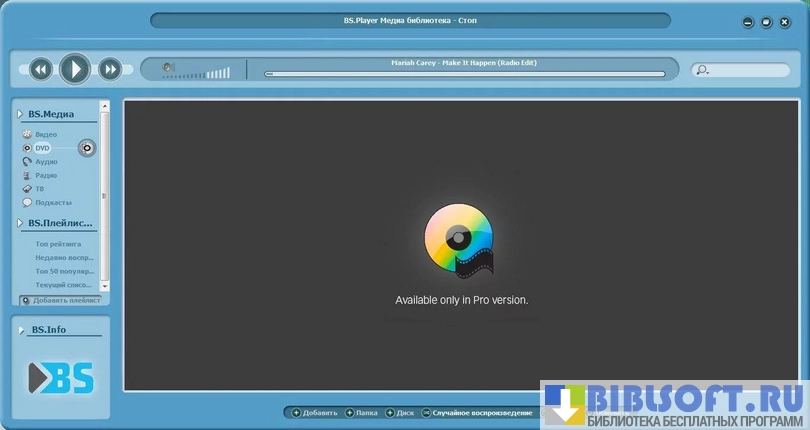810x430 pixels.
Task: Click the track seek progress bar
Action: click(464, 74)
